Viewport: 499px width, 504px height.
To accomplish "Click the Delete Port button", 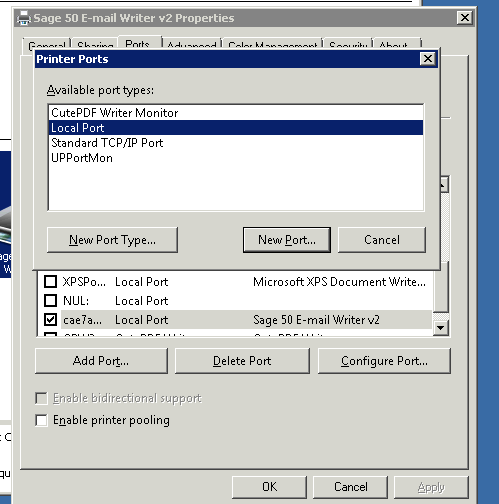I will [x=242, y=361].
